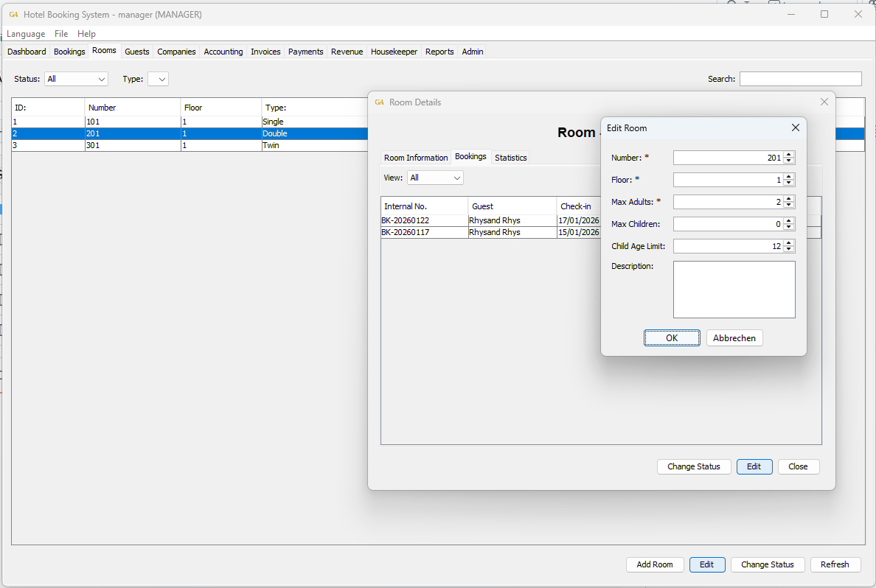This screenshot has height=588, width=876.
Task: Click inside the Description text area
Action: [x=734, y=290]
